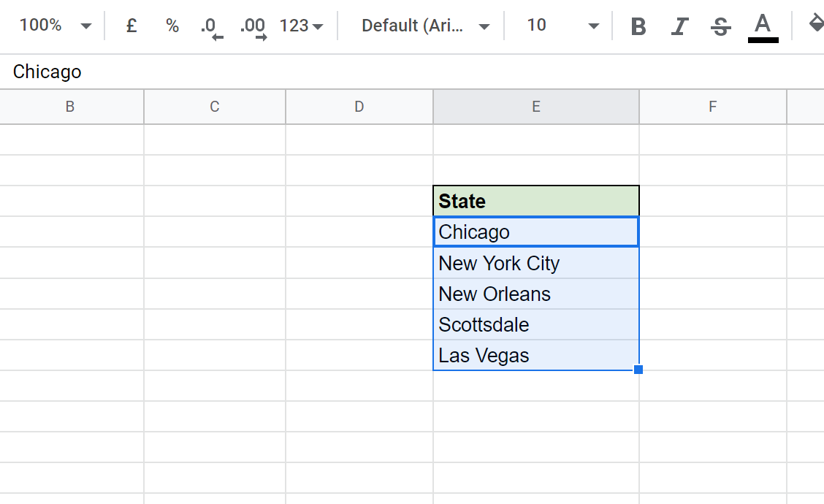Select the New York City cell
824x504 pixels.
tap(536, 263)
